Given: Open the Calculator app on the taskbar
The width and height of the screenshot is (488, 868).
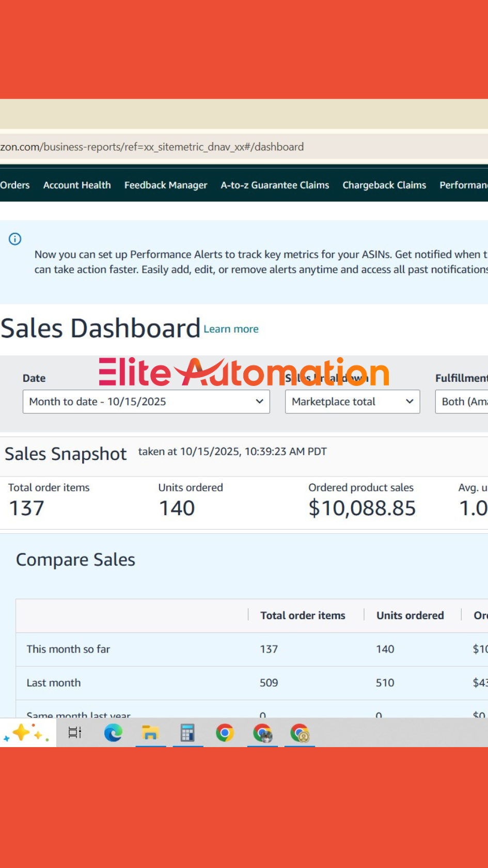Looking at the screenshot, I should (187, 733).
